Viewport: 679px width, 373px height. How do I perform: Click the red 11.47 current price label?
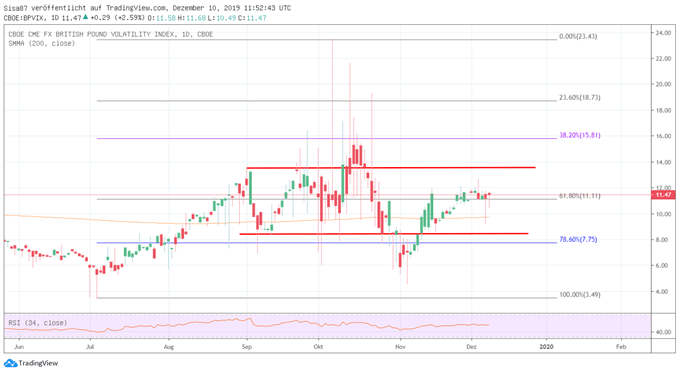point(663,195)
